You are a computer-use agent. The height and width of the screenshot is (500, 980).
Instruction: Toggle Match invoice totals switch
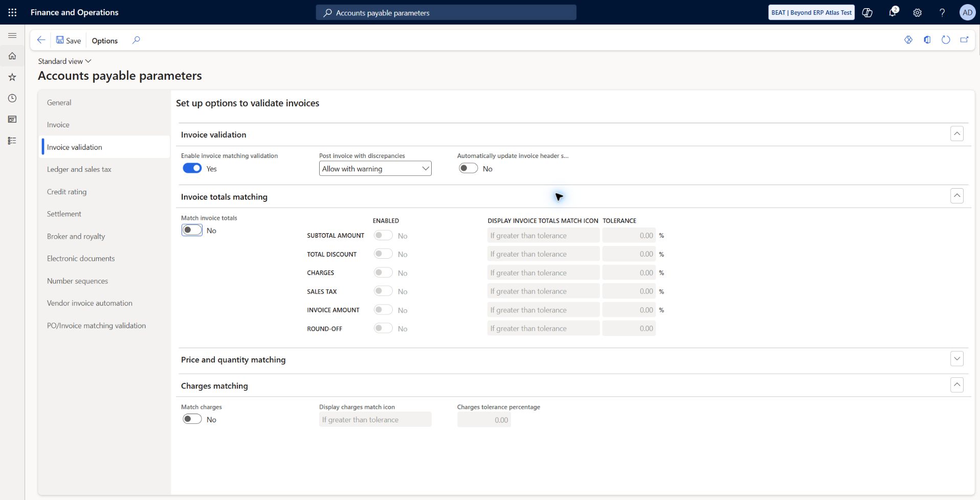(x=192, y=230)
